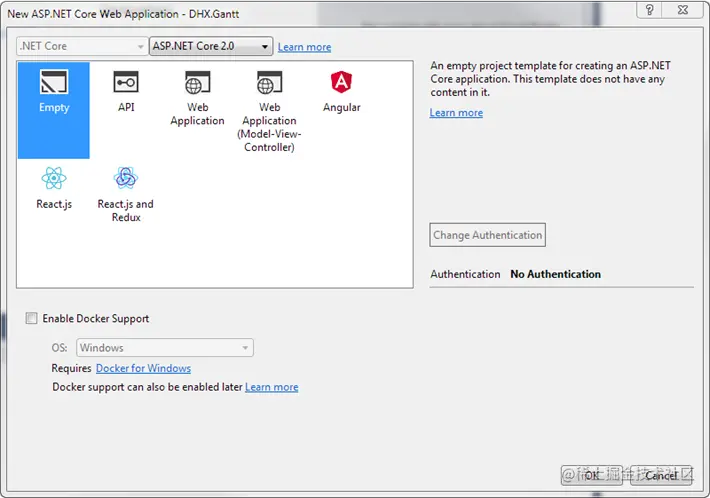
Task: Open the .NET Core framework dropdown
Action: [x=82, y=46]
